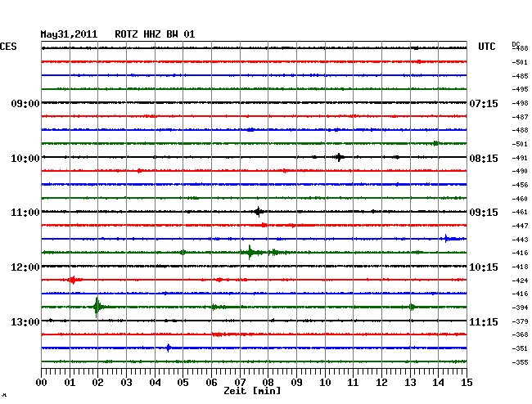
Task: Click minute tick label 13 on Zeit axis
Action: click(x=410, y=382)
